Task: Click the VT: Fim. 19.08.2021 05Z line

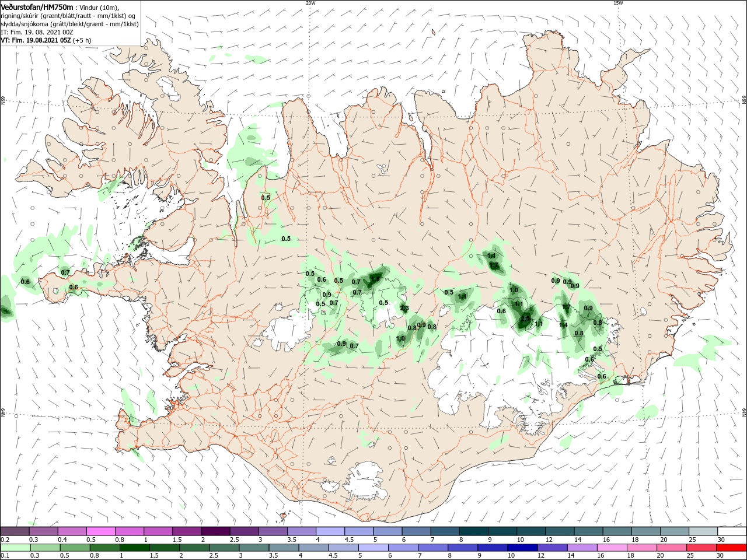Action: 46,40
